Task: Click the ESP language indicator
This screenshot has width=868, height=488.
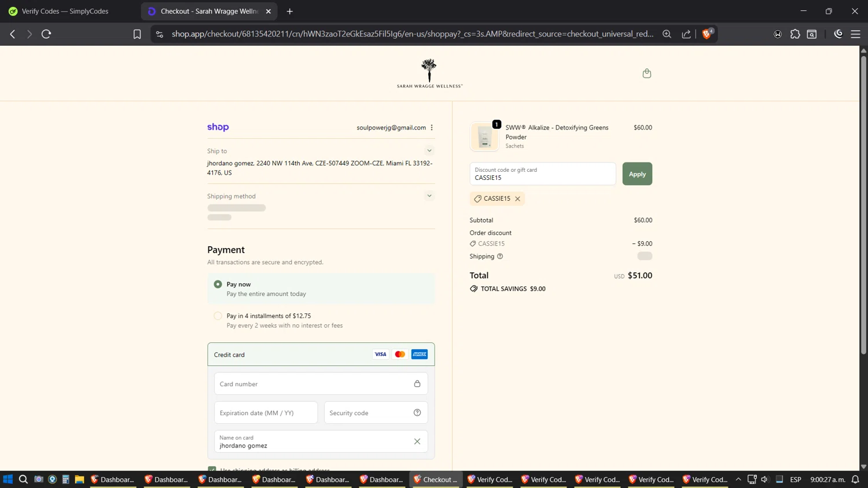Action: (x=796, y=479)
